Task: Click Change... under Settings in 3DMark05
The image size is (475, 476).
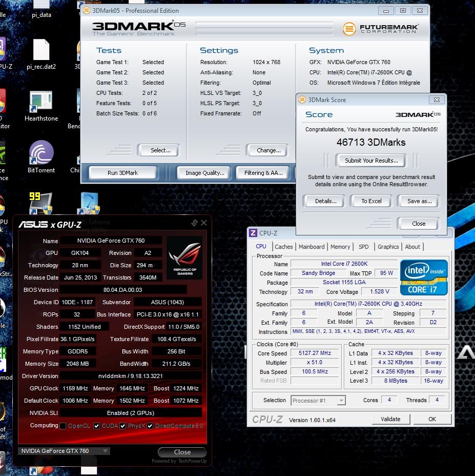Action: click(x=266, y=150)
